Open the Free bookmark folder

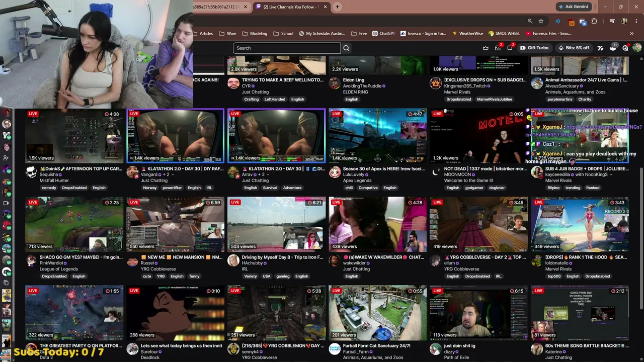359,34
